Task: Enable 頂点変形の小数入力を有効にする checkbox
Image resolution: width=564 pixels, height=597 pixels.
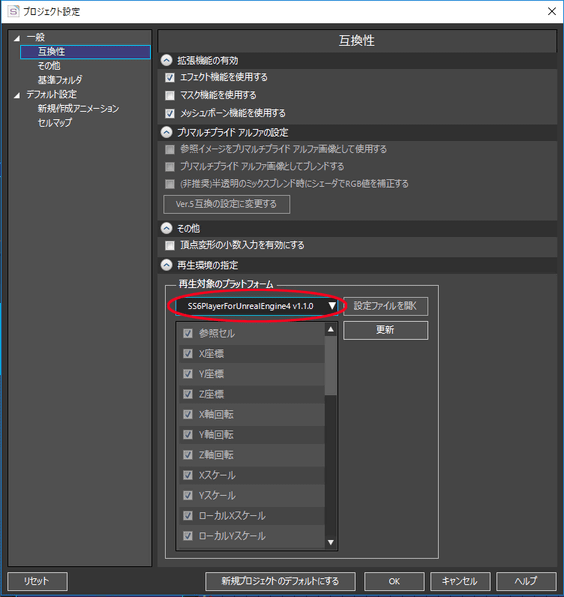Action: pos(170,245)
